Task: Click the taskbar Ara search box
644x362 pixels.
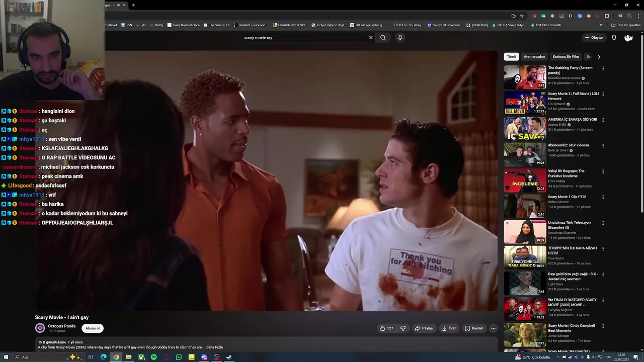Action: (x=48, y=357)
